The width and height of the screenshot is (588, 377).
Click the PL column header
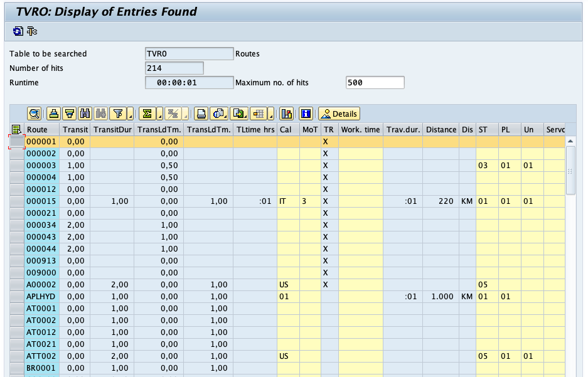coord(510,130)
